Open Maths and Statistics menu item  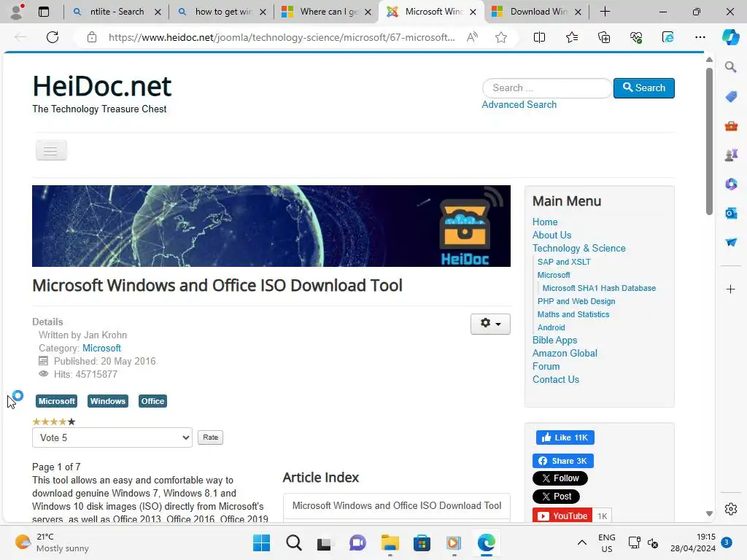point(573,314)
